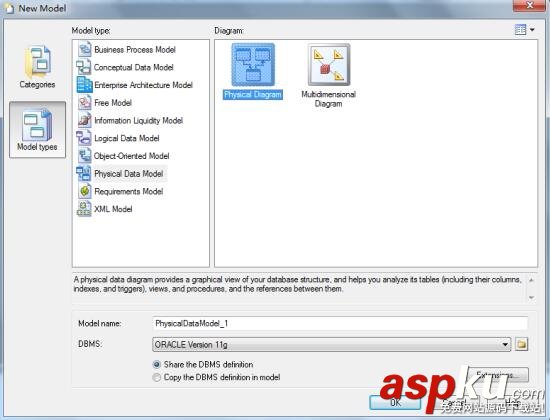The width and height of the screenshot is (550, 420).
Task: Choose Logical Data Model text
Action: (127, 138)
